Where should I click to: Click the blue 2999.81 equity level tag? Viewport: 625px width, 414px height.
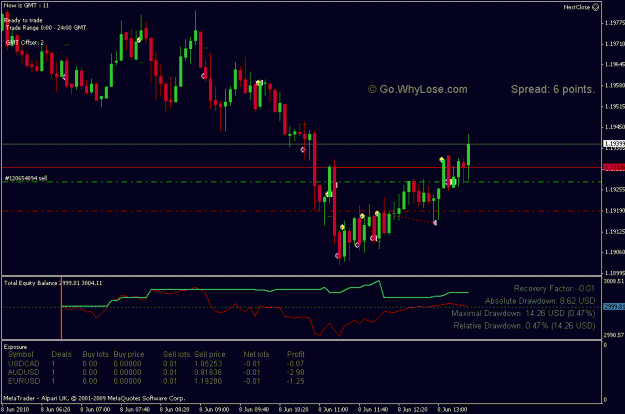[x=614, y=306]
